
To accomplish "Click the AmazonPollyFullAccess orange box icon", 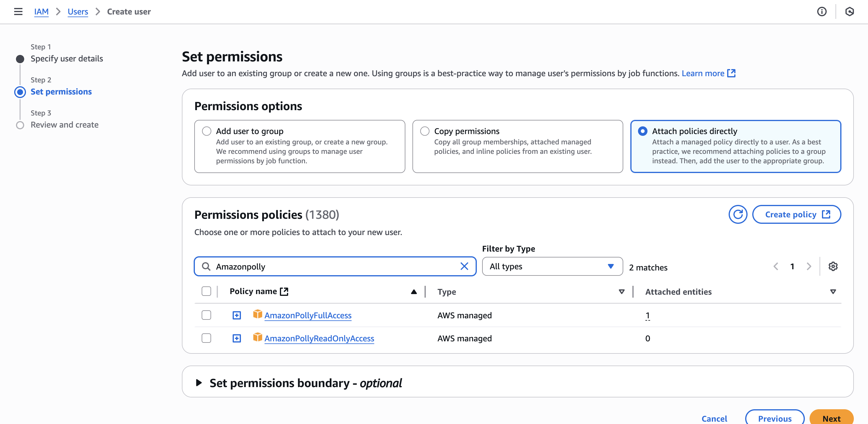I will (x=257, y=314).
